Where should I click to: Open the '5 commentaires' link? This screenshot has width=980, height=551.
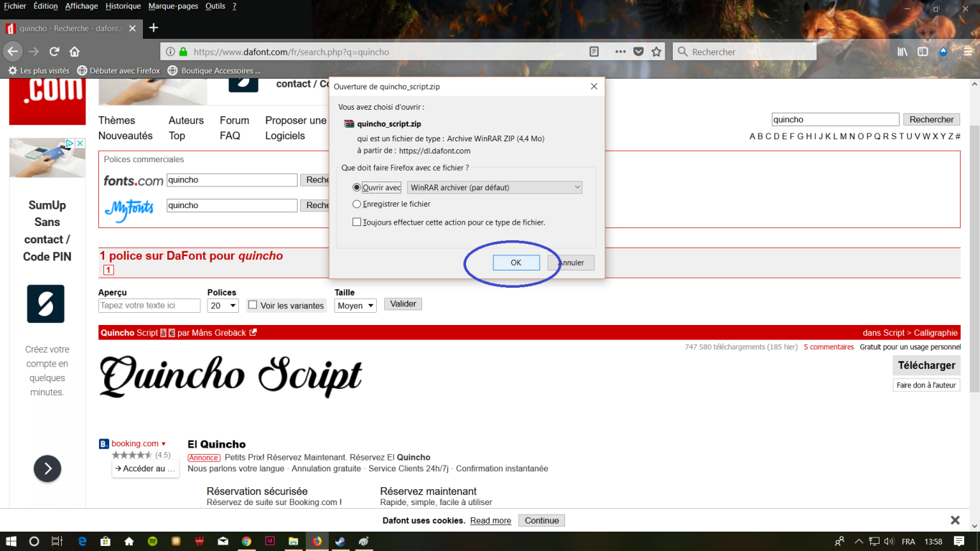[x=829, y=347]
